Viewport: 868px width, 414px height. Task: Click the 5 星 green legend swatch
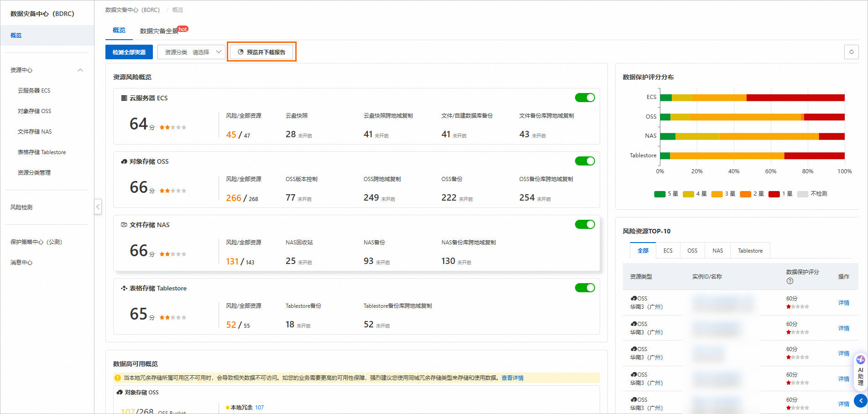click(x=659, y=194)
